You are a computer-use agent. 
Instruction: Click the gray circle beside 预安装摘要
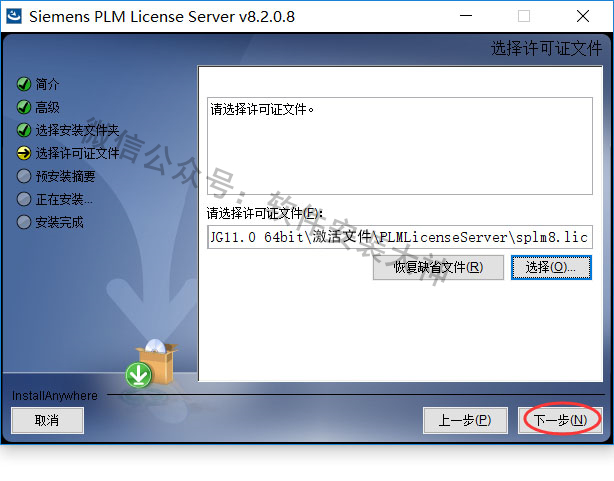[24, 176]
